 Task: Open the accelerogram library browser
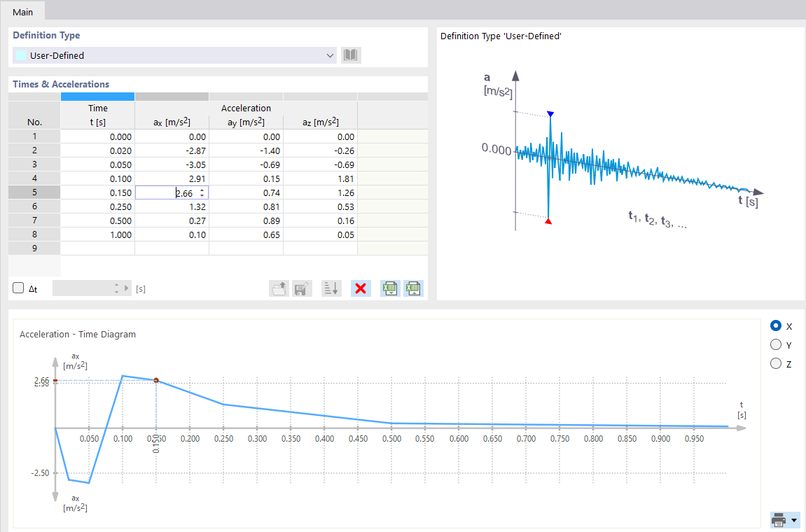coord(350,55)
